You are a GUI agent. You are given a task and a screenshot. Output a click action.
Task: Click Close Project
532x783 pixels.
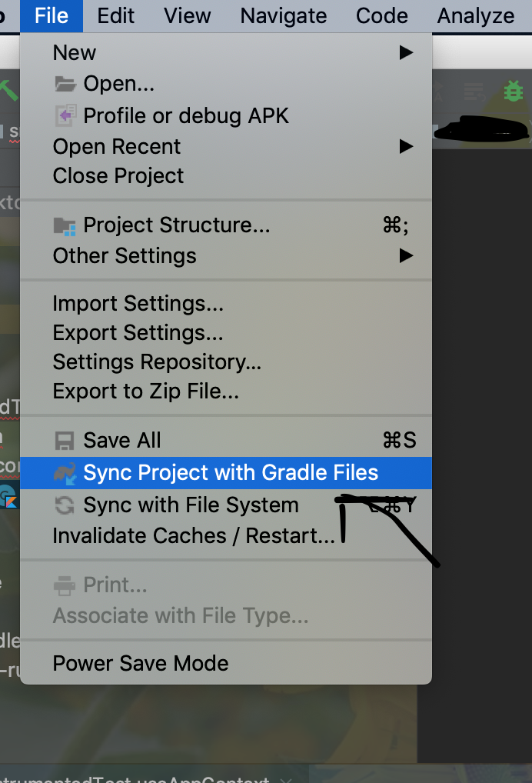118,175
